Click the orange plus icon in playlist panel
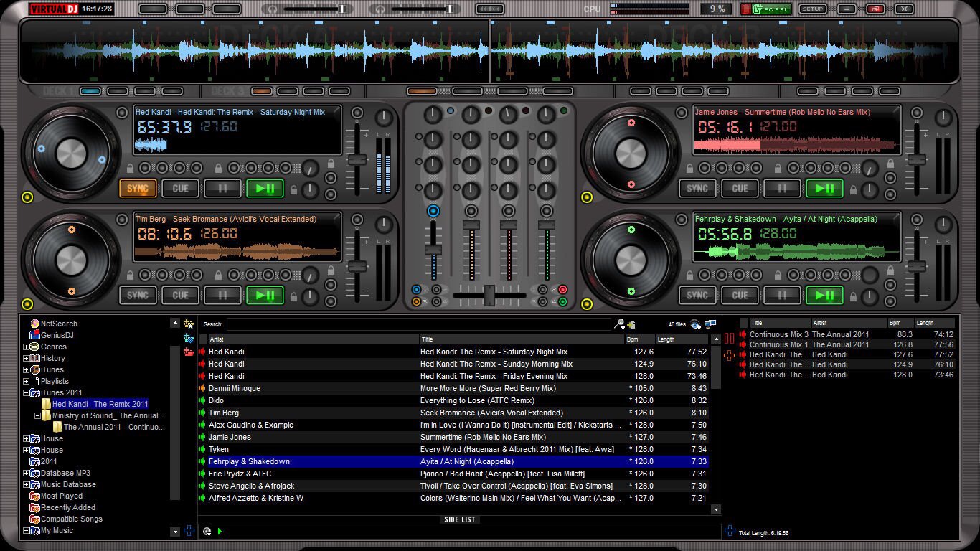The height and width of the screenshot is (551, 980). 730,356
